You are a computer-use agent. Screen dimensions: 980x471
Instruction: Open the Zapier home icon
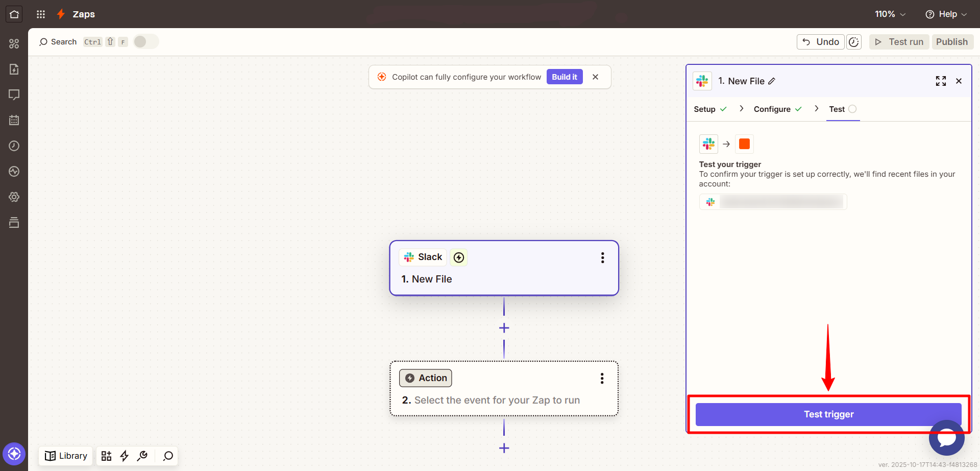(x=14, y=14)
